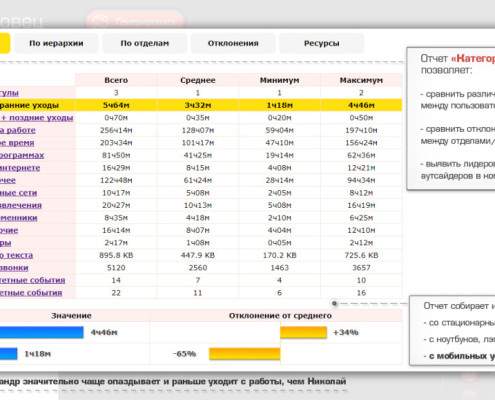The height and width of the screenshot is (400, 495).
Task: Open the «Ресурсы» tab
Action: pyautogui.click(x=321, y=43)
